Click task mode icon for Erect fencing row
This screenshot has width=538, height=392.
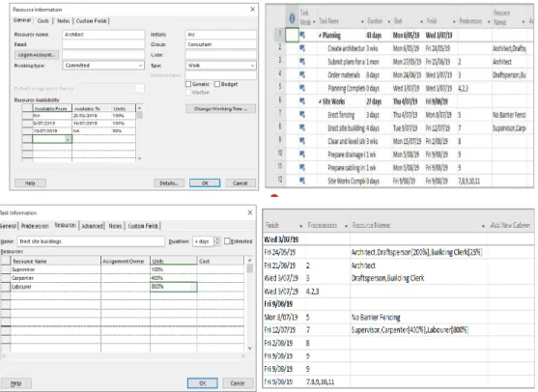point(302,115)
